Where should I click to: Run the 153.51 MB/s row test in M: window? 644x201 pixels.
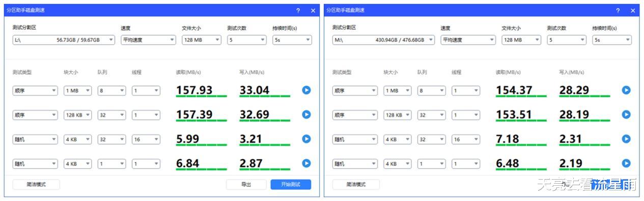[626, 114]
